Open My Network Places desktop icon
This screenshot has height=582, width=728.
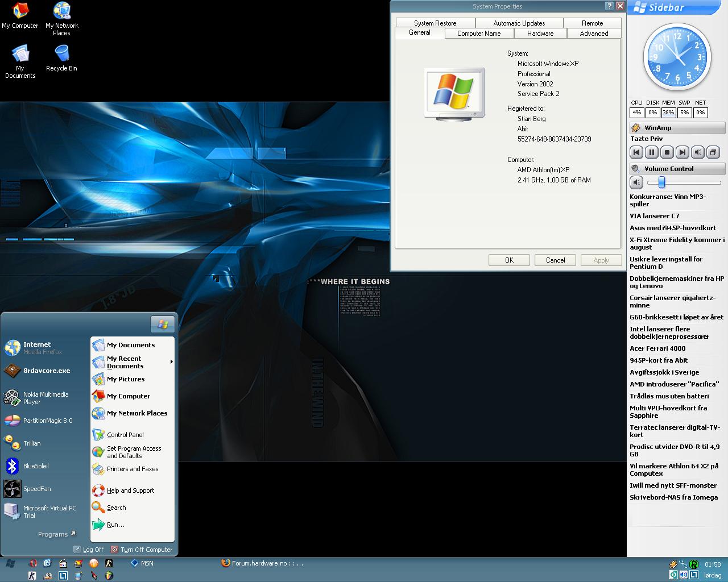tap(61, 19)
